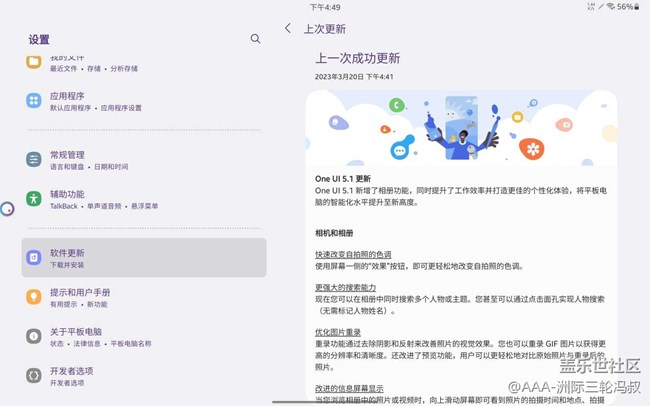Tap the 默认应用程序 · 应用程序设置 subtitle
Screen dimensions: 650x406
click(96, 108)
